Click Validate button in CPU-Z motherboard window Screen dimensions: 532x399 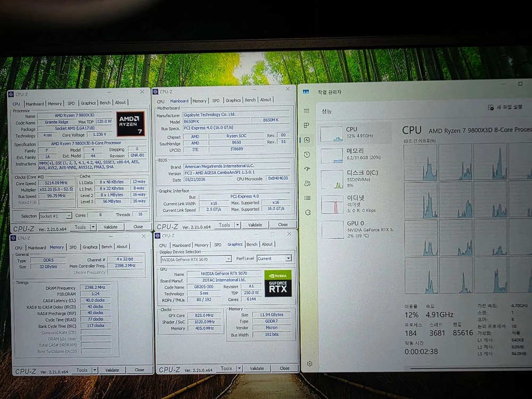[x=255, y=225]
